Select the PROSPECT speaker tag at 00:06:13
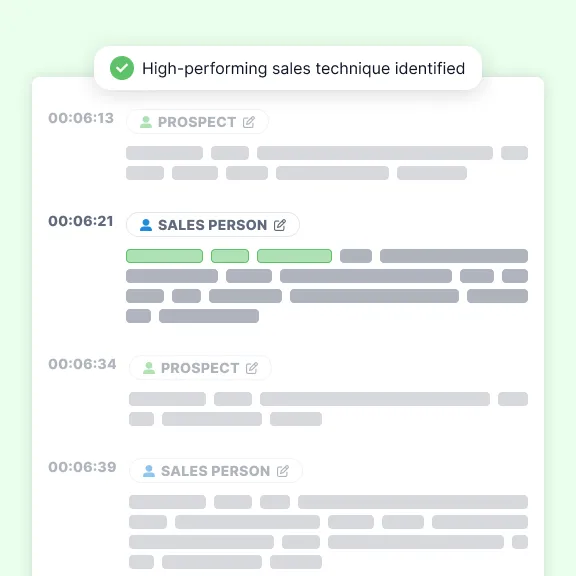The width and height of the screenshot is (576, 576). click(x=197, y=122)
